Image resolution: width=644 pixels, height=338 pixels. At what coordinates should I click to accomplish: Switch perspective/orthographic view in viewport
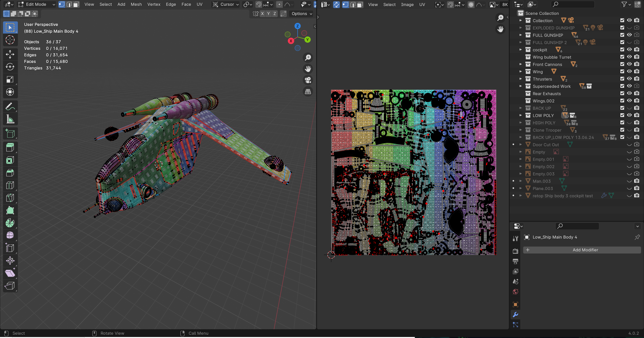pos(308,92)
